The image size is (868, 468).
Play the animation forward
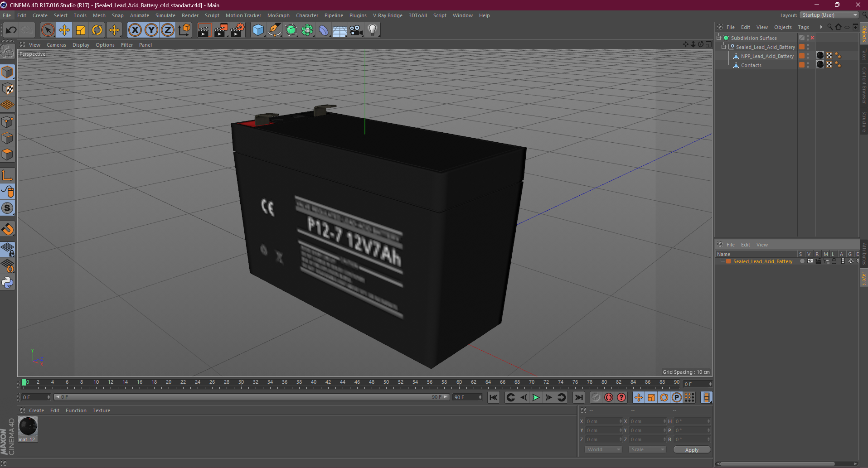click(536, 397)
